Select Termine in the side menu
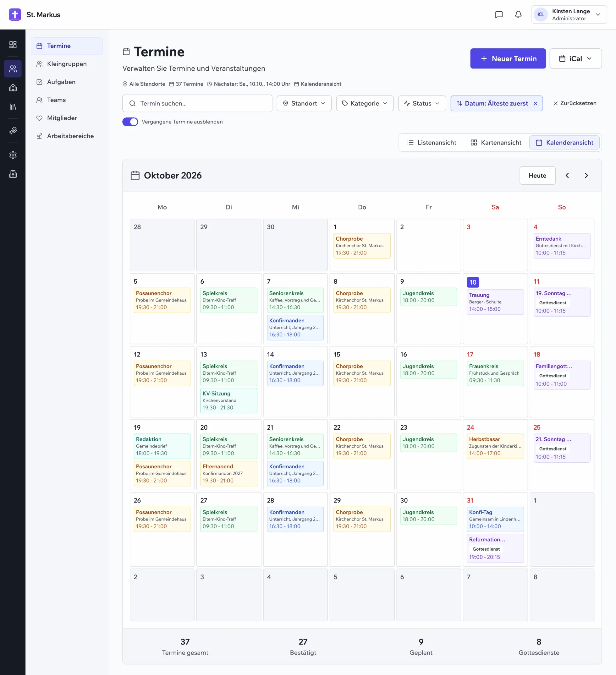Image resolution: width=616 pixels, height=675 pixels. [x=67, y=46]
